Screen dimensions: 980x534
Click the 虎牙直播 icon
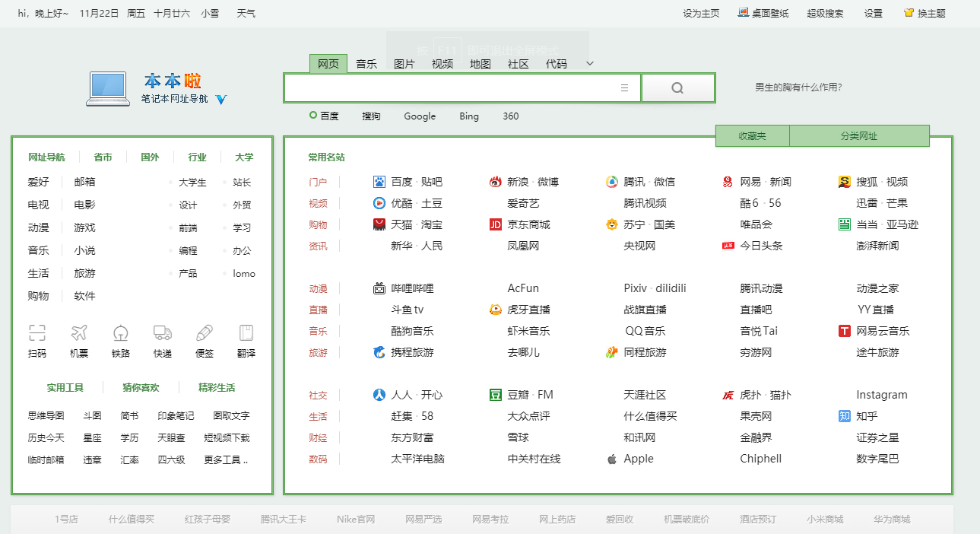496,310
